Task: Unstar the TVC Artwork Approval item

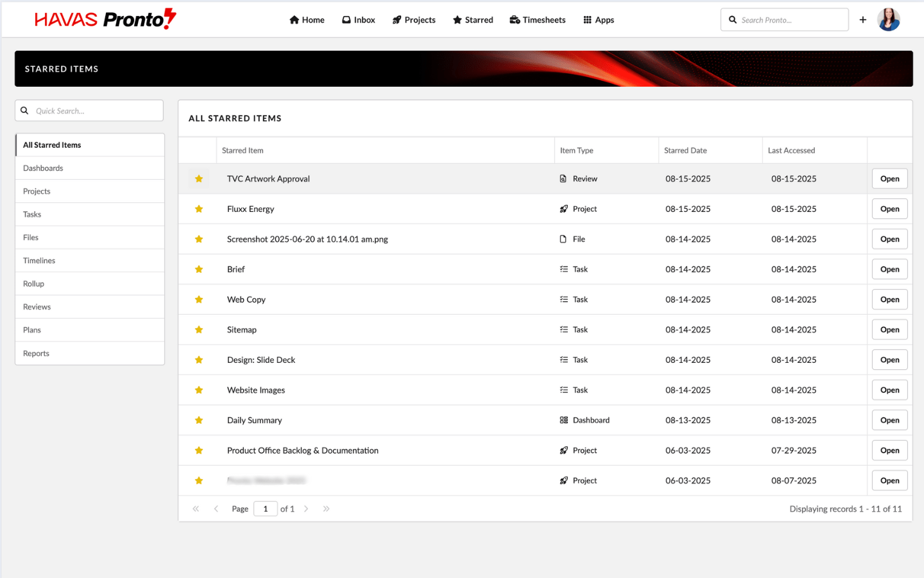Action: [199, 179]
